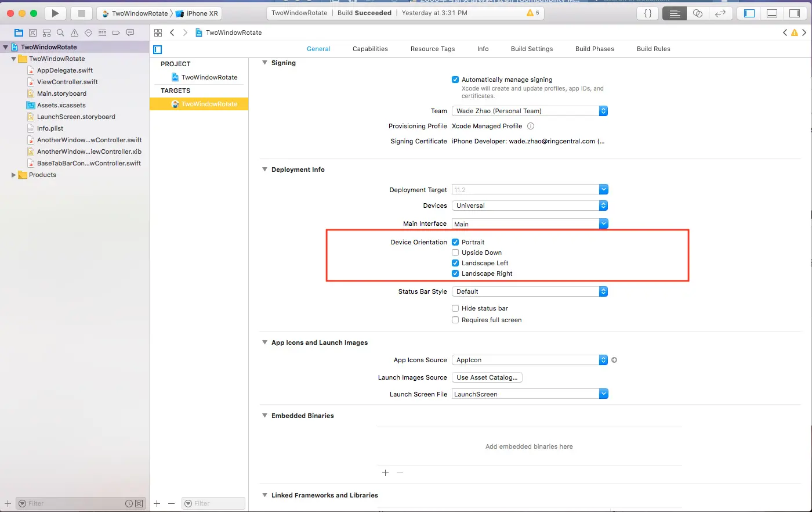The width and height of the screenshot is (812, 512).
Task: Switch to the Build Phases tab
Action: pos(594,49)
